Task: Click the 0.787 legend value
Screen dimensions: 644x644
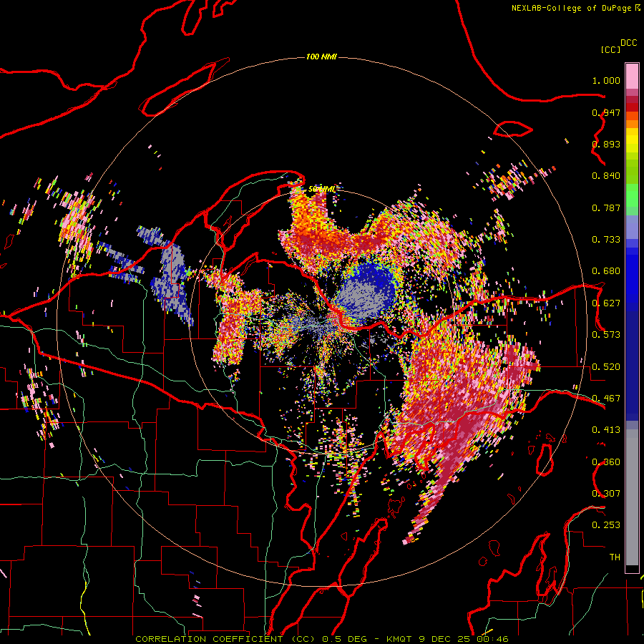Action: point(606,208)
